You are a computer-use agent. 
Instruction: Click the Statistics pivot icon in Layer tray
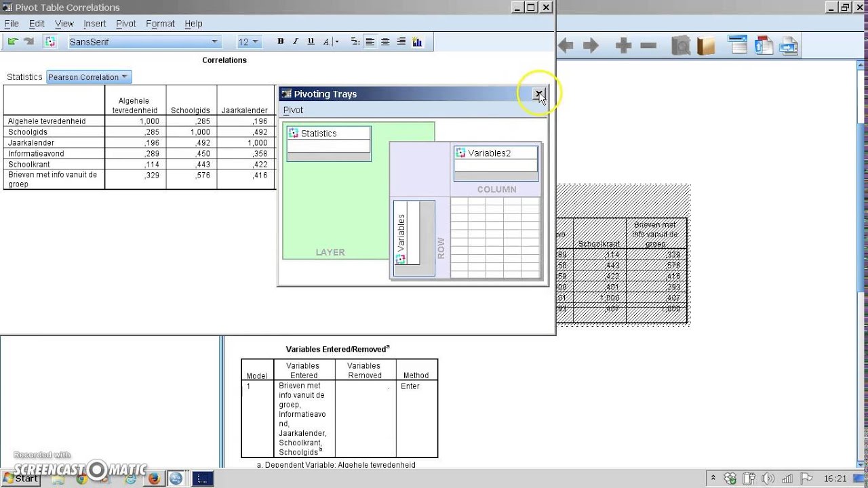coord(294,134)
